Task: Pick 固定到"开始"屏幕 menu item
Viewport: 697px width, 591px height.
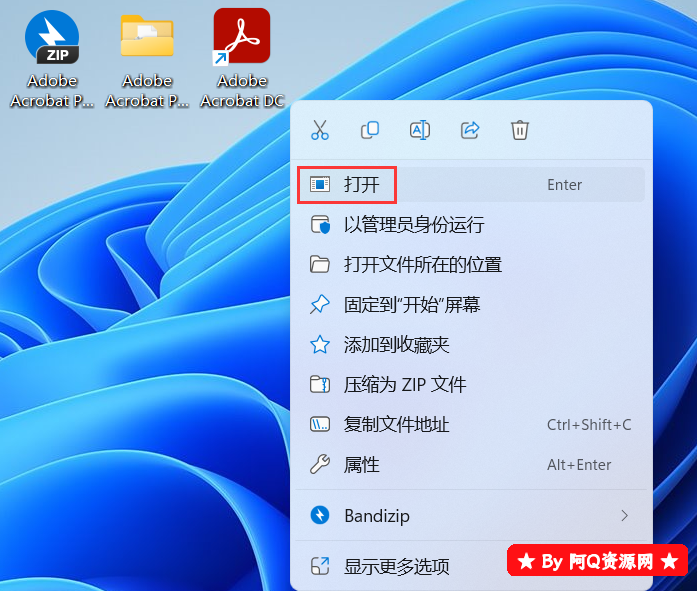Action: 471,305
